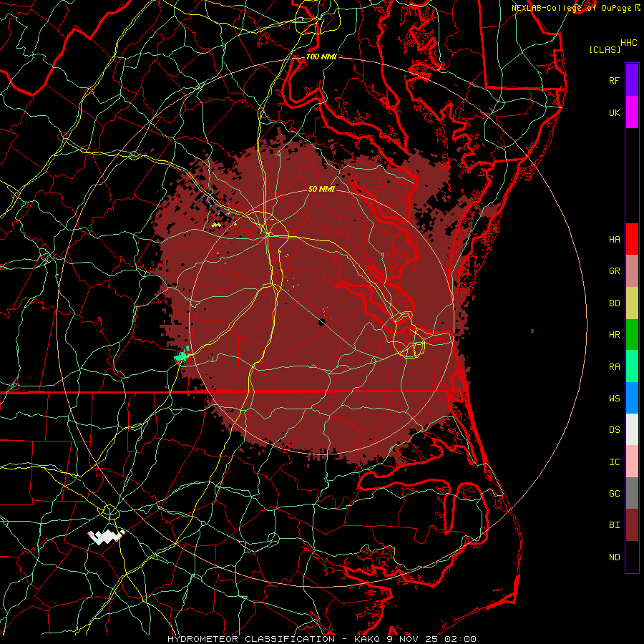
Task: Click the green rain echo patch
Action: coord(182,355)
